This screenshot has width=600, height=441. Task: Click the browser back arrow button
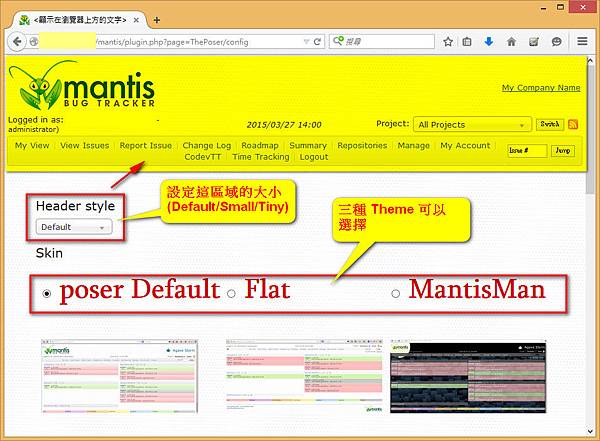point(17,41)
